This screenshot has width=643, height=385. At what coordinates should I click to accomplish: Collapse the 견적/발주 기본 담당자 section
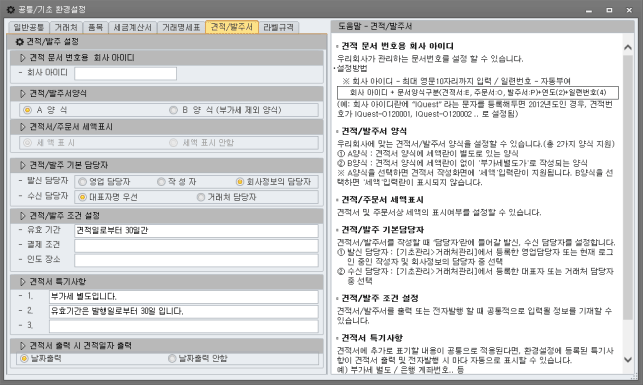click(23, 165)
